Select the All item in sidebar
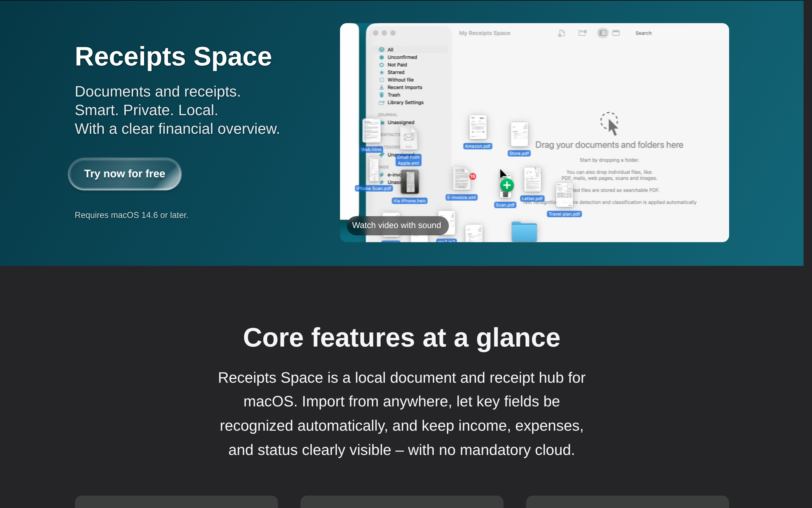Image resolution: width=812 pixels, height=508 pixels. (410, 49)
